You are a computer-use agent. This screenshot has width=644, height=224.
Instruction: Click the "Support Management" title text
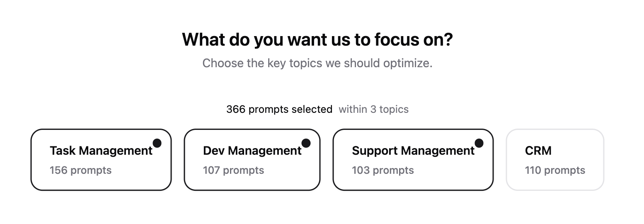(413, 151)
